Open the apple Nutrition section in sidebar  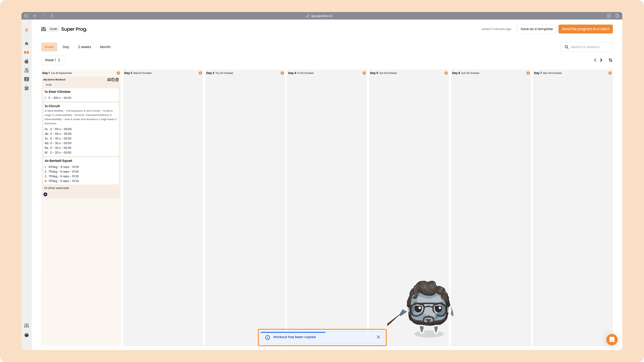(x=27, y=61)
